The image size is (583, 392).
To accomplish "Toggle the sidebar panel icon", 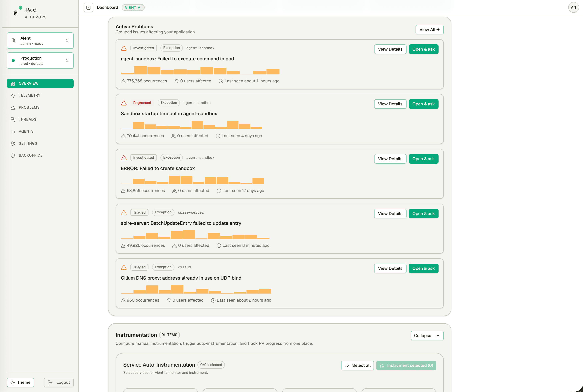I will click(88, 8).
